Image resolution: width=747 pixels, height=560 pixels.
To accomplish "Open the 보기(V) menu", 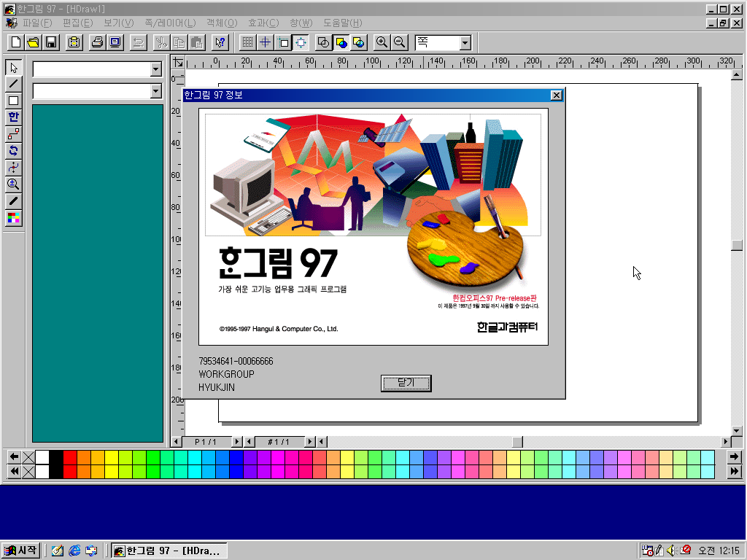I will point(119,23).
